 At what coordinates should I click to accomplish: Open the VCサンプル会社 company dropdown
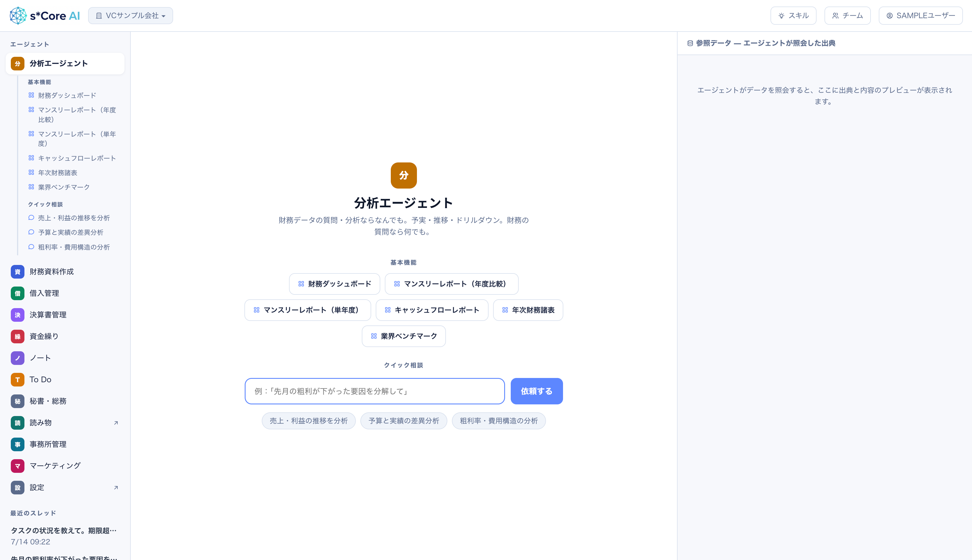pos(130,16)
